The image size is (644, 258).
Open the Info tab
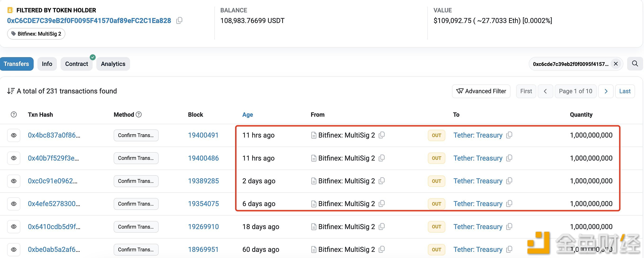[47, 64]
